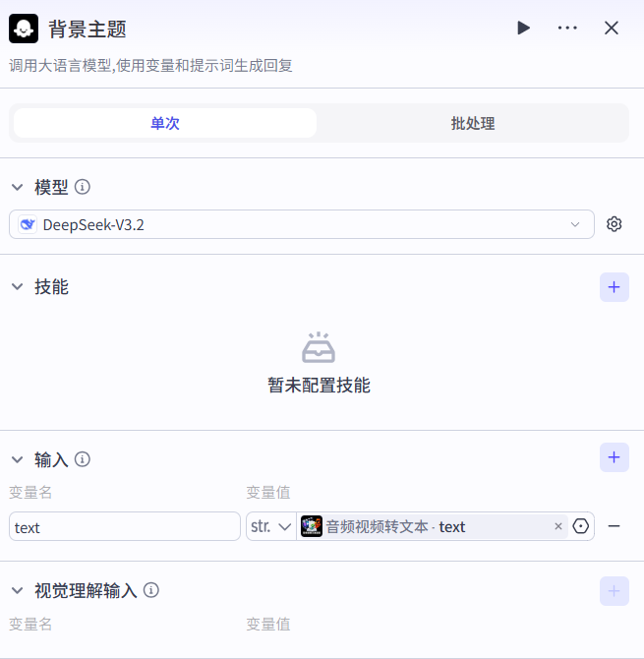Collapse the 输入 section
644x659 pixels.
(18, 459)
